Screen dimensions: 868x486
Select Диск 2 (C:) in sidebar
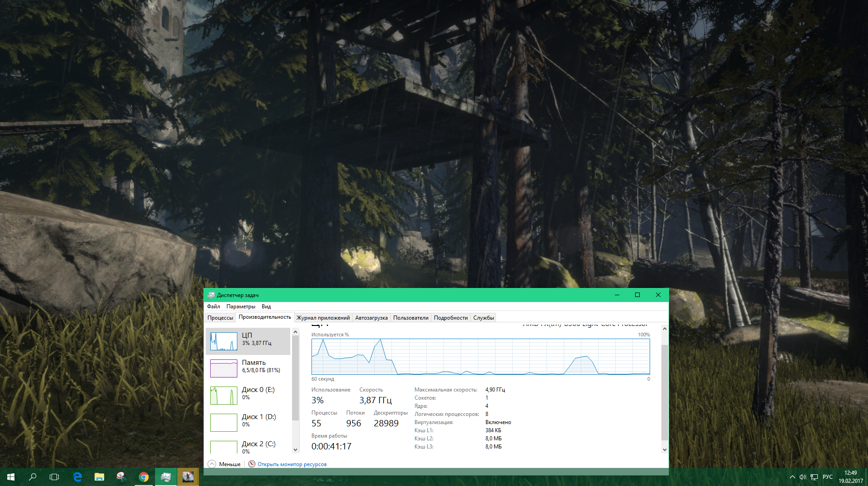(248, 446)
